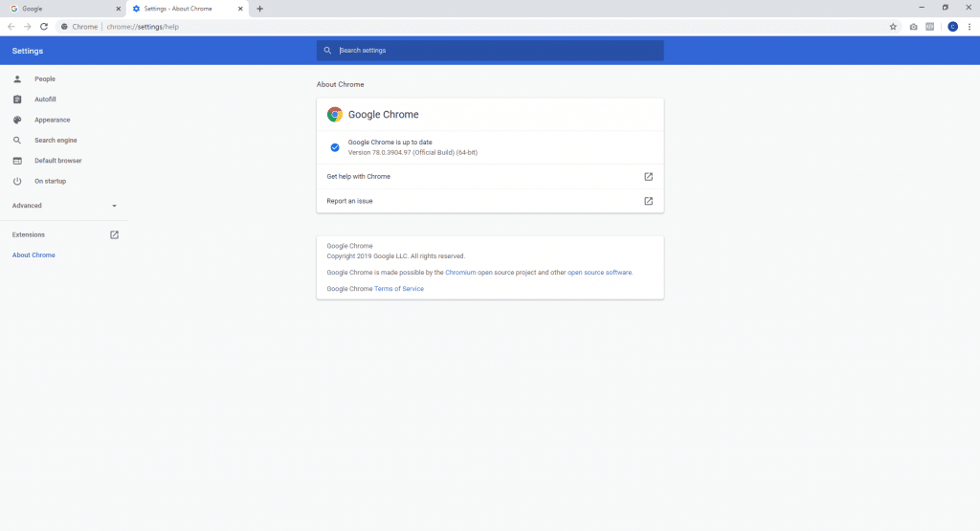Viewport: 980px width, 531px height.
Task: Select About Chrome in the sidebar
Action: [x=33, y=254]
